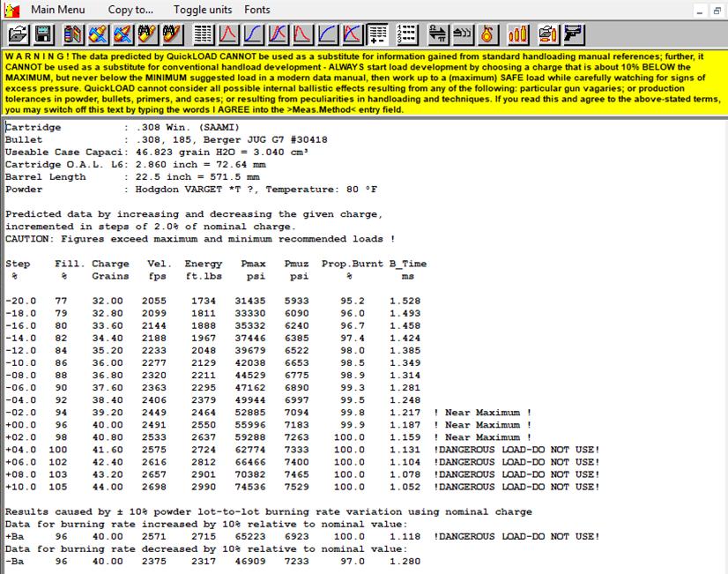Open the Main Menu

tap(58, 10)
